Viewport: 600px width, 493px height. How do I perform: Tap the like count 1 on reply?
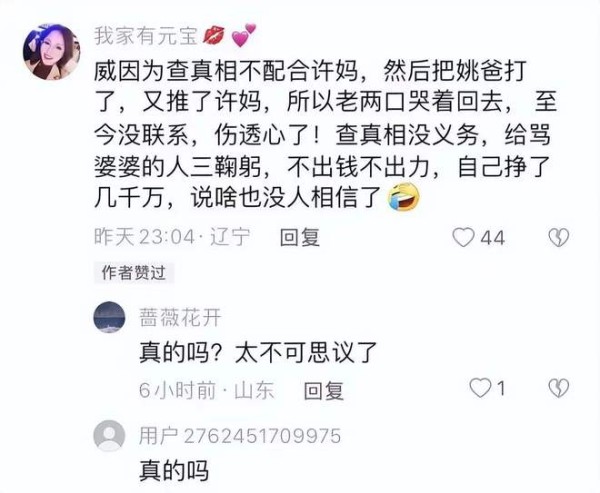pos(501,389)
